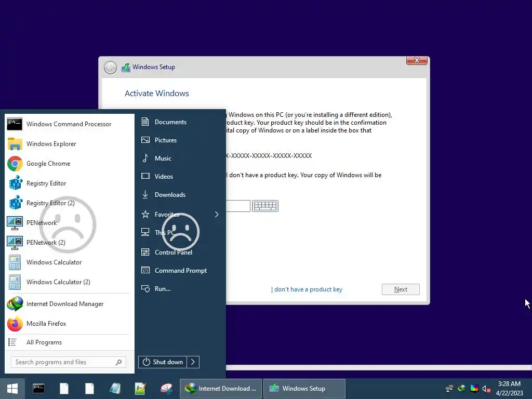Expand the Favorites submenu arrow
This screenshot has width=532, height=399.
(217, 215)
